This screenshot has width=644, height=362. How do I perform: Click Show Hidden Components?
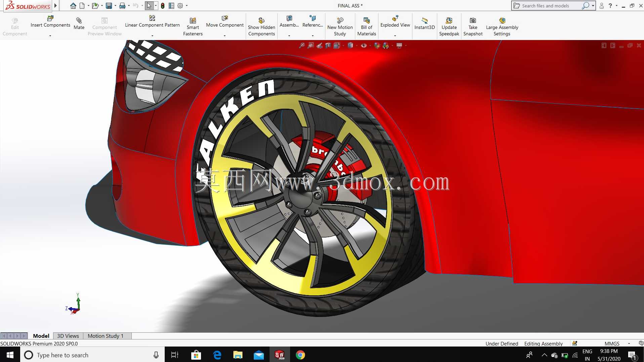tap(261, 27)
